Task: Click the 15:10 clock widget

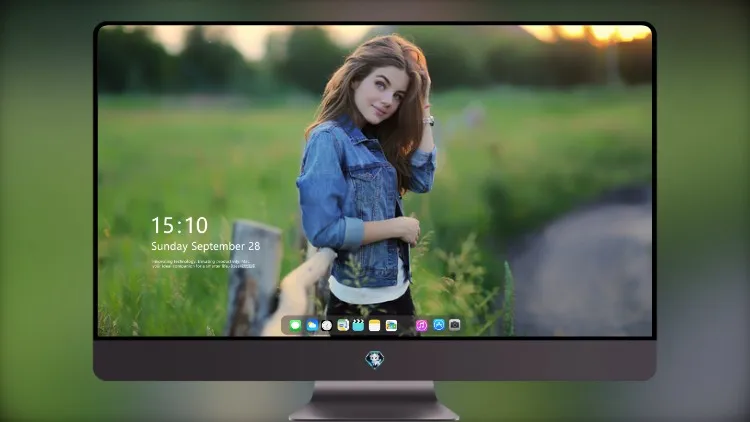Action: 179,225
